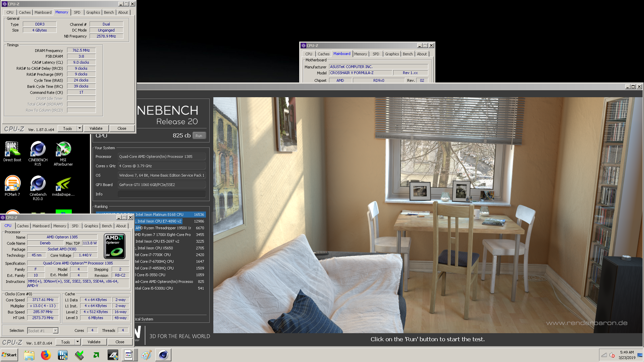Open the Direct Boot desktop shortcut
This screenshot has height=362, width=644.
[12, 152]
